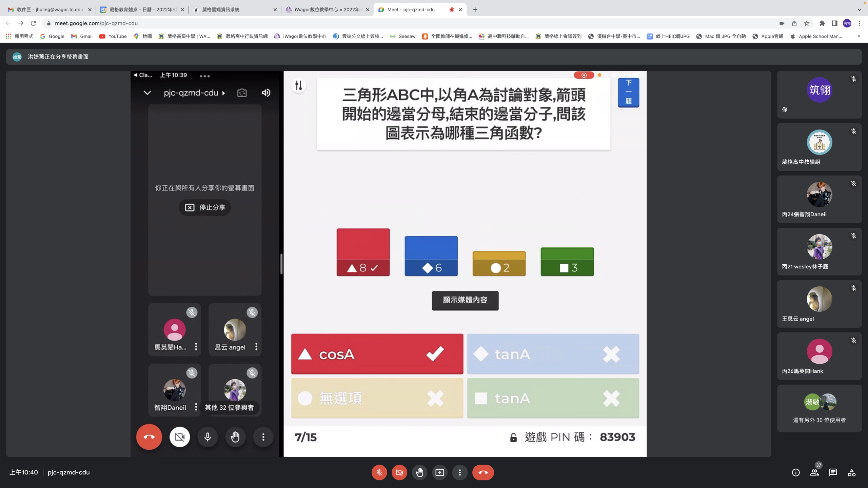Expand hidden bookmarks chevron

(x=859, y=36)
